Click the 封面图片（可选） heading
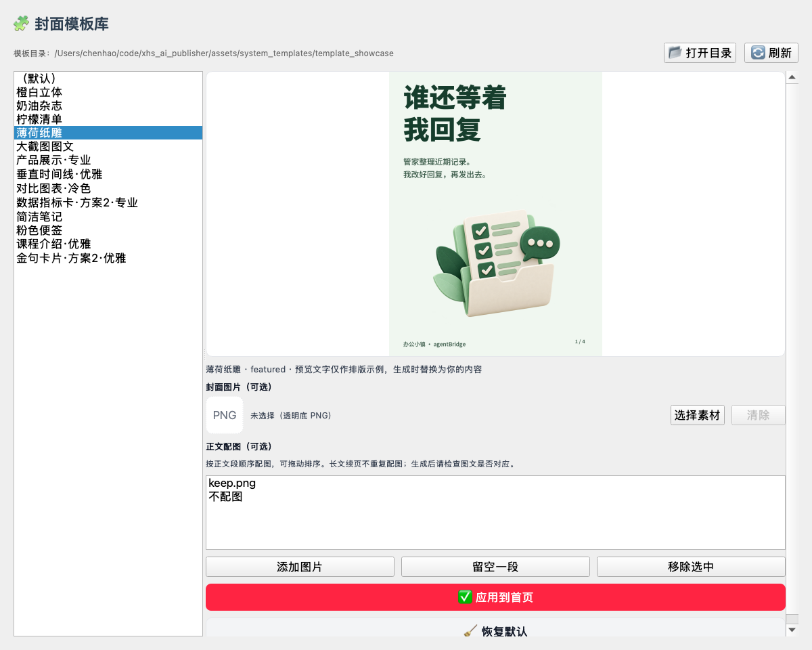Image resolution: width=812 pixels, height=650 pixels. pyautogui.click(x=239, y=387)
